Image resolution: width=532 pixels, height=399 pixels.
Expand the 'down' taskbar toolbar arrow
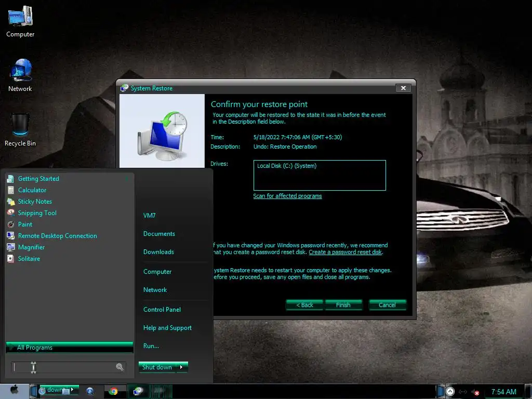(72, 390)
